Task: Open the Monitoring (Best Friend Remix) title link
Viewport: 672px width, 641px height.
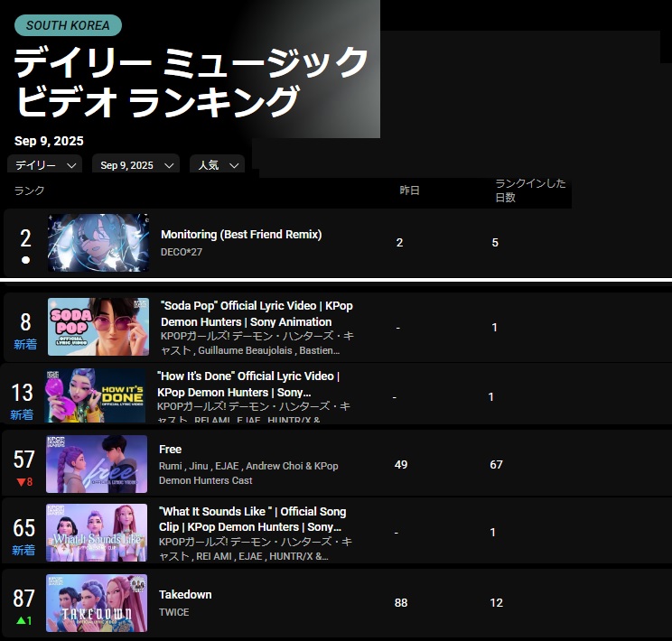Action: (241, 235)
